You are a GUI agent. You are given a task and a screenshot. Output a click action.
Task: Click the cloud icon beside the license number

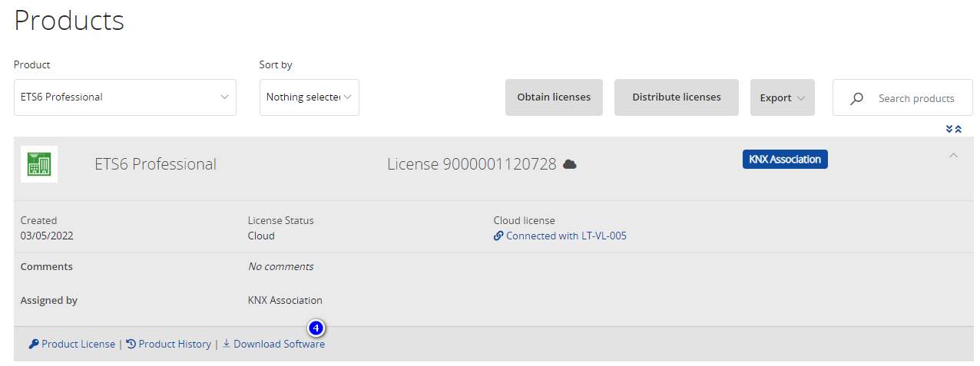pyautogui.click(x=570, y=164)
